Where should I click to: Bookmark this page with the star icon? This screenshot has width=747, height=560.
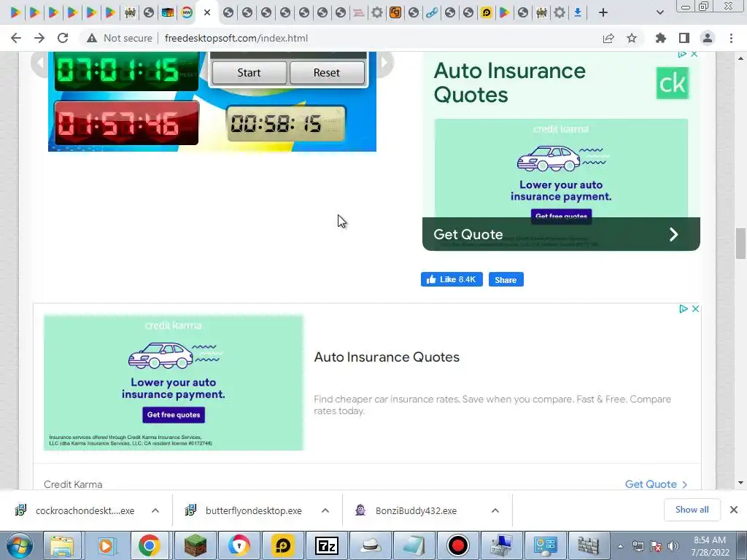click(632, 38)
